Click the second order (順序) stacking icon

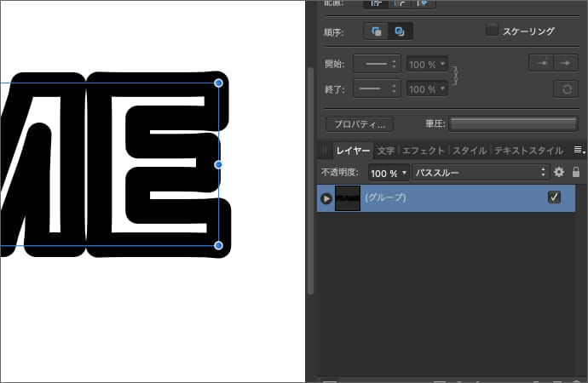pos(399,31)
